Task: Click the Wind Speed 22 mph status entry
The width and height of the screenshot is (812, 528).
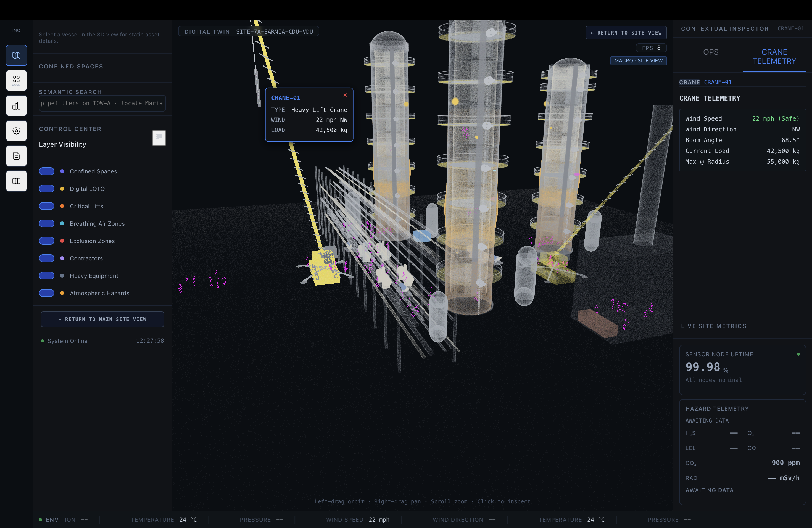Action: coord(358,519)
